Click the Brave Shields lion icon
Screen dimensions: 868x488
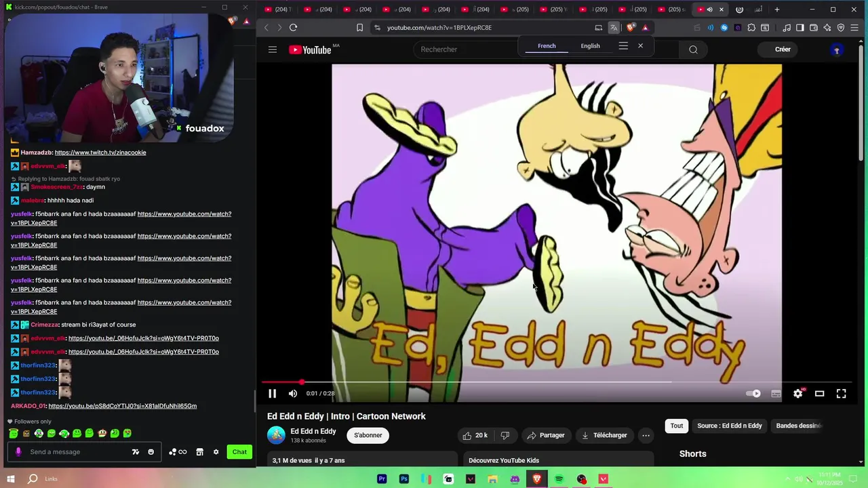click(x=631, y=28)
